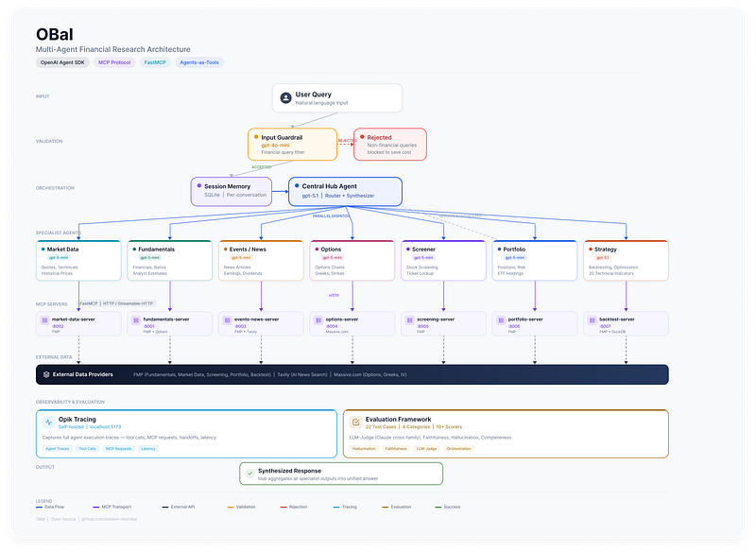Click the blue dot beside Central Hub Agent
This screenshot has width=756, height=552.
point(297,185)
